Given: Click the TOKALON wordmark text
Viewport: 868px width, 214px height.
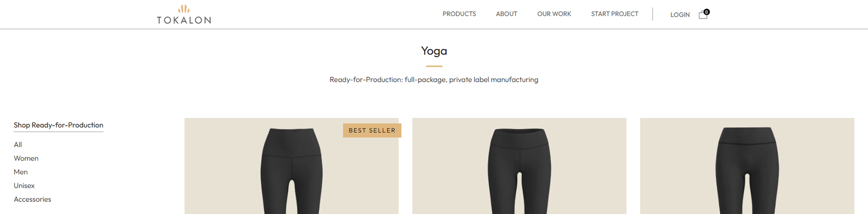Looking at the screenshot, I should click(x=184, y=20).
